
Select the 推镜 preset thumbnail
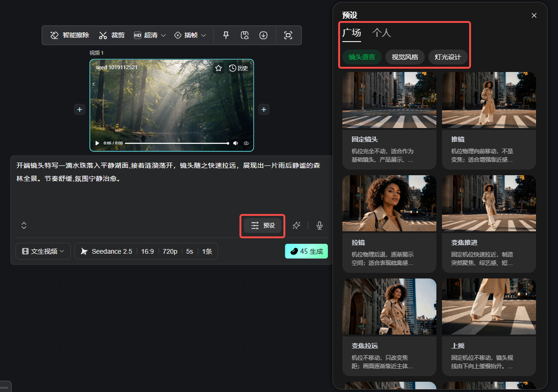pos(489,100)
